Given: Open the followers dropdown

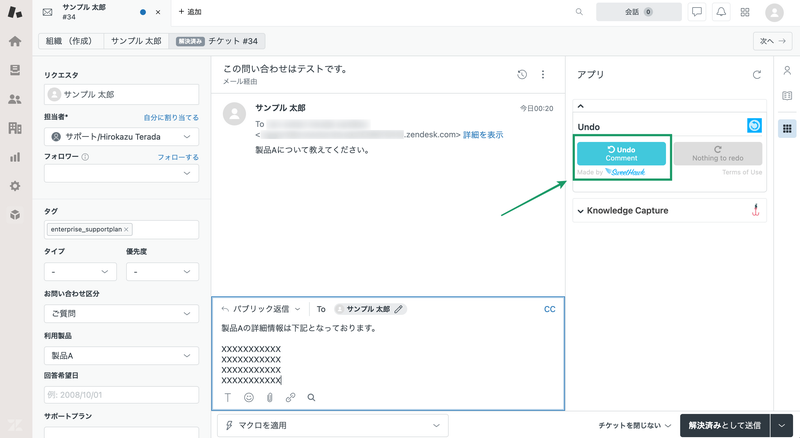Looking at the screenshot, I should (x=121, y=174).
